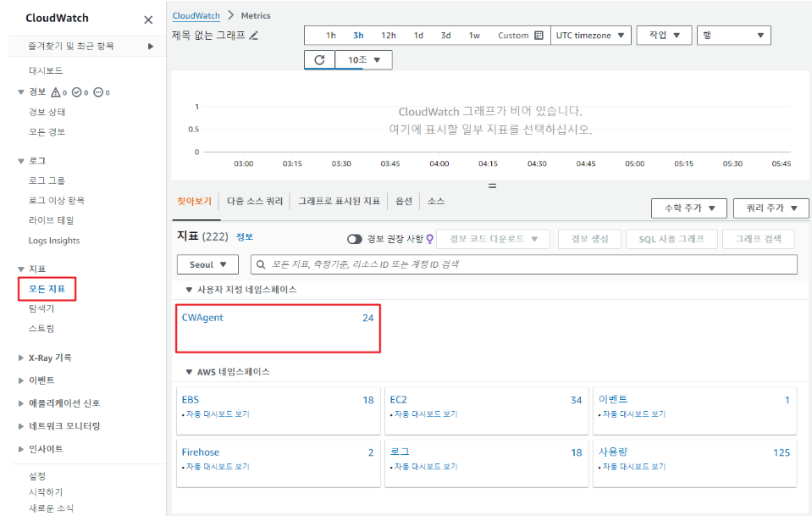Image resolution: width=812 pixels, height=516 pixels.
Task: Switch to the 소스 tab
Action: 436,201
